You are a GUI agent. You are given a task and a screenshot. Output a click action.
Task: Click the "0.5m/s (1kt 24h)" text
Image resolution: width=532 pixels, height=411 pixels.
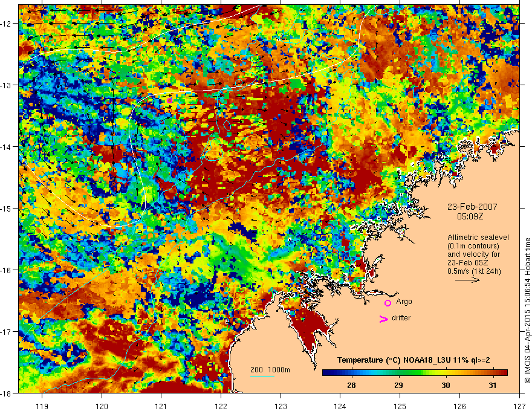pos(474,271)
